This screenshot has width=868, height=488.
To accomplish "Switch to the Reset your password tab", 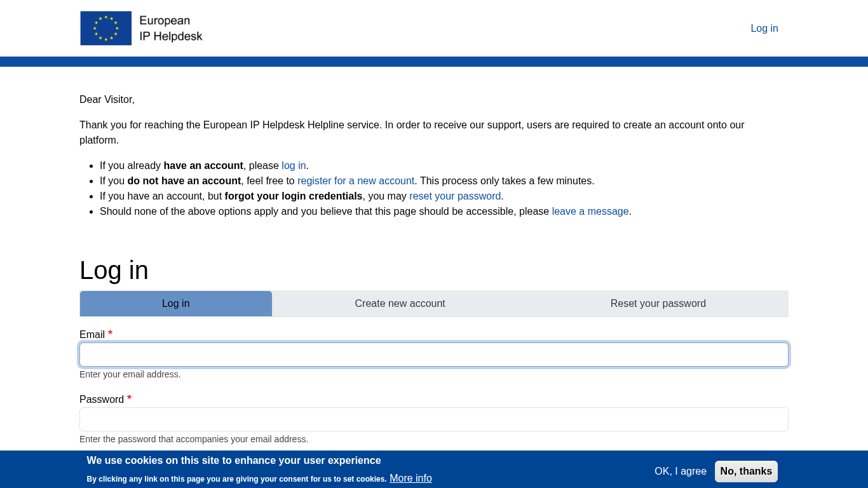I will coord(658,304).
